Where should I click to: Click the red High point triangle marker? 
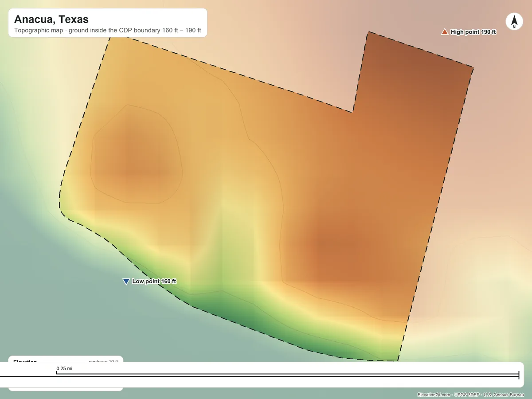point(445,32)
